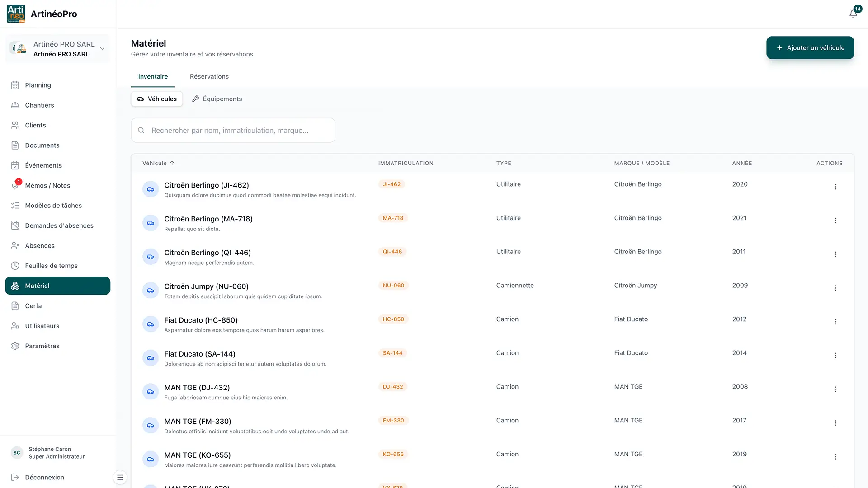Screen dimensions: 868x488
Task: Open Feuilles de temps page
Action: click(x=57, y=266)
